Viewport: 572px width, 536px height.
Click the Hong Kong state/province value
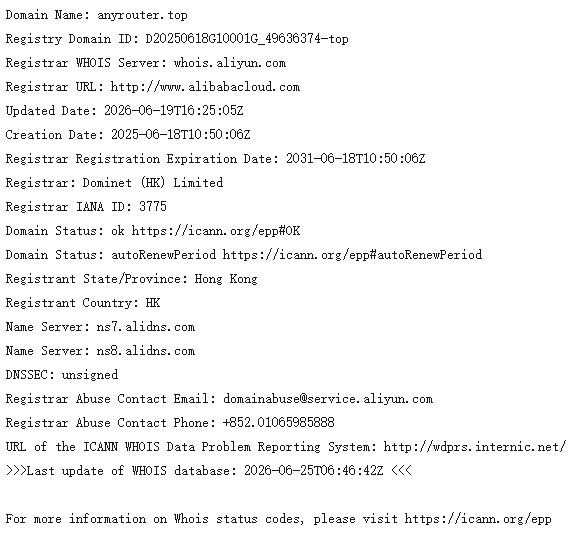pyautogui.click(x=226, y=279)
